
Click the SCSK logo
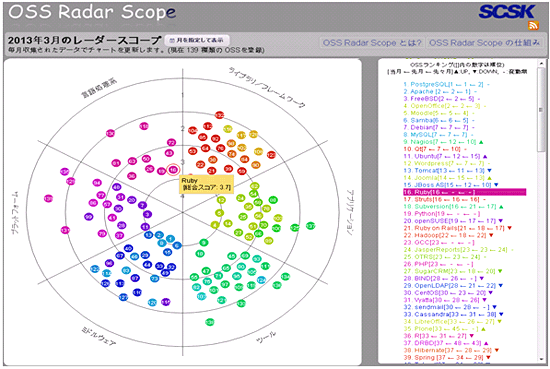click(x=507, y=12)
